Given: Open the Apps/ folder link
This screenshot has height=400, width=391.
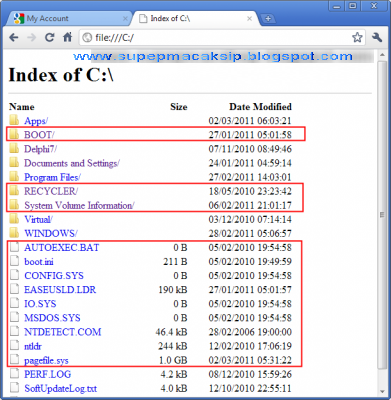Looking at the screenshot, I should click(x=36, y=121).
